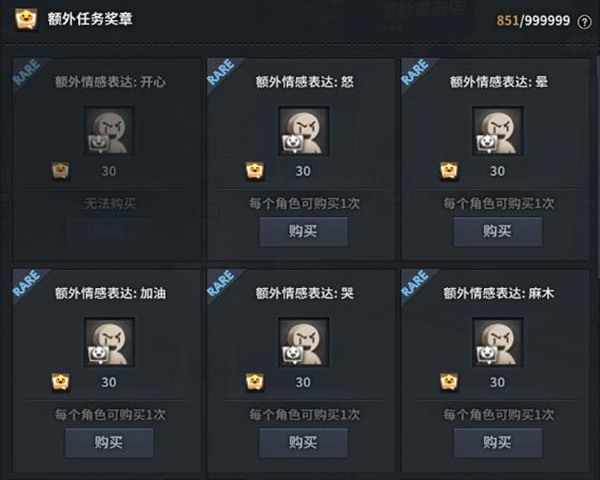Click the help question mark icon
This screenshot has height=480, width=600.
(x=584, y=22)
